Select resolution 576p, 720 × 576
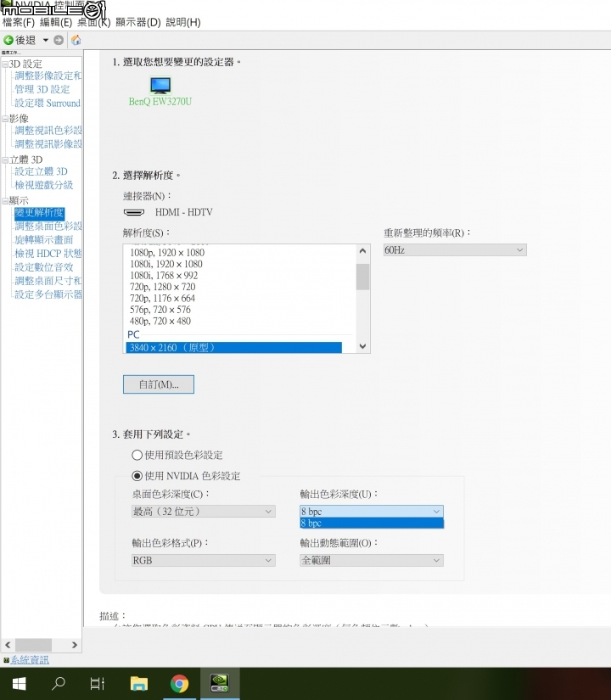Viewport: 611px width, 700px height. pyautogui.click(x=160, y=310)
